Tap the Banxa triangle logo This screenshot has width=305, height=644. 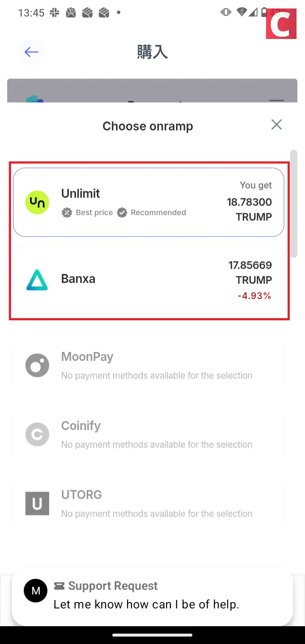(37, 280)
